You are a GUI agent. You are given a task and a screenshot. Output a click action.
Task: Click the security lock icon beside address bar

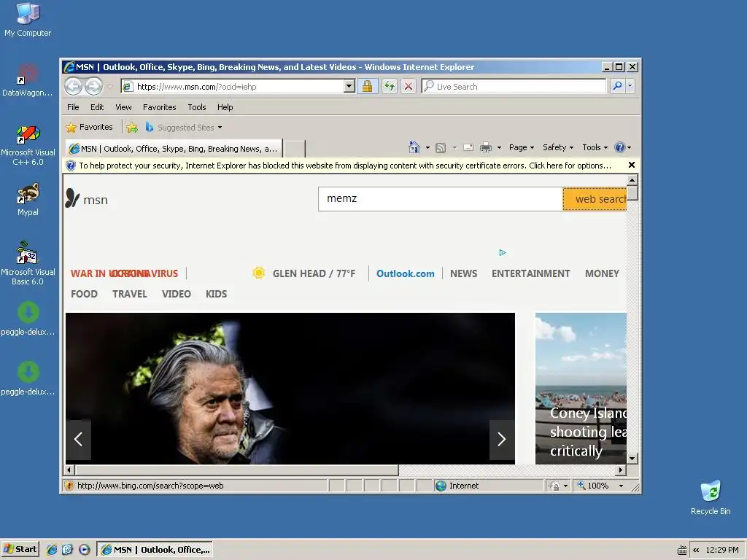(368, 86)
